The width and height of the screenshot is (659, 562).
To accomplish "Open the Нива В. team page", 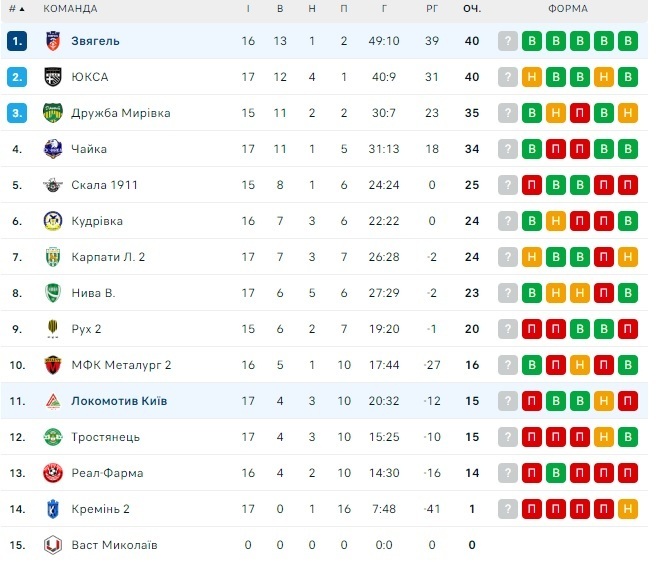I will 93,293.
